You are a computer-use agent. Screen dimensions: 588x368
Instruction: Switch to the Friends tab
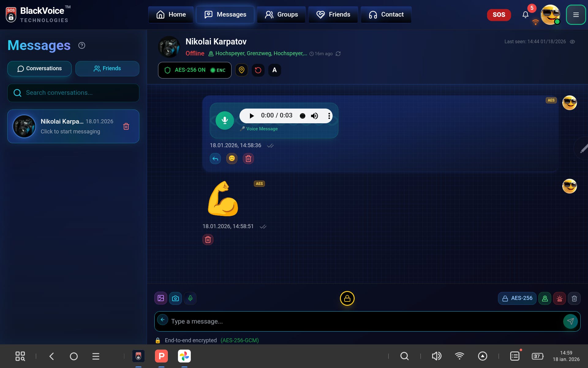107,69
